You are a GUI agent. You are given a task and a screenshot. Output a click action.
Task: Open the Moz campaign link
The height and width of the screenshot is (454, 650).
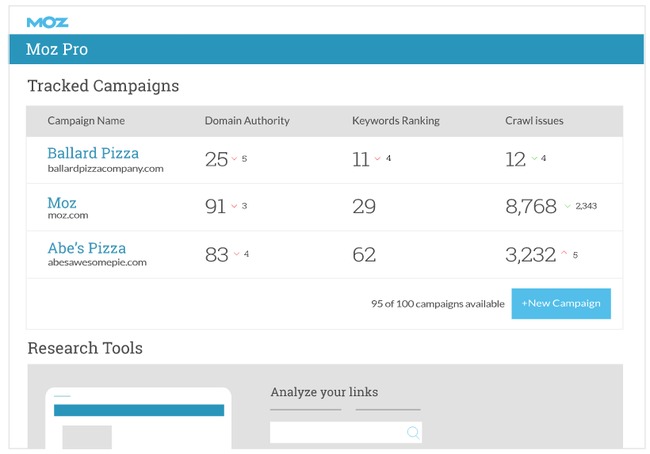[62, 203]
